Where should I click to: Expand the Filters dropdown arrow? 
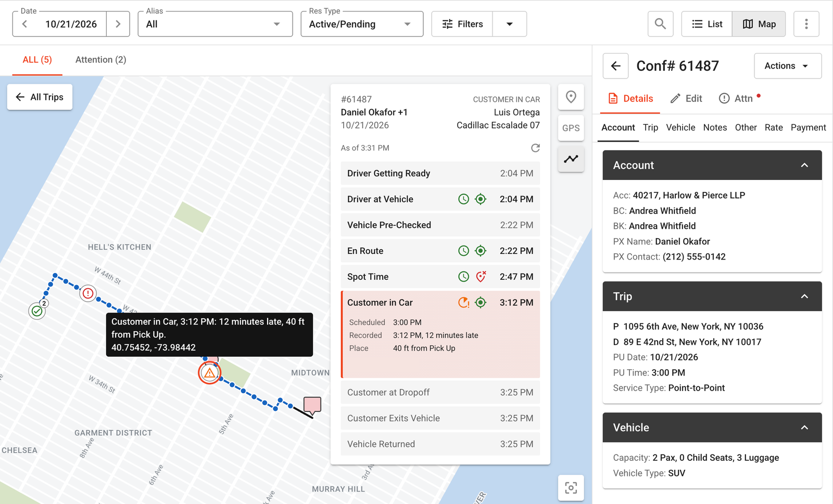click(x=510, y=24)
